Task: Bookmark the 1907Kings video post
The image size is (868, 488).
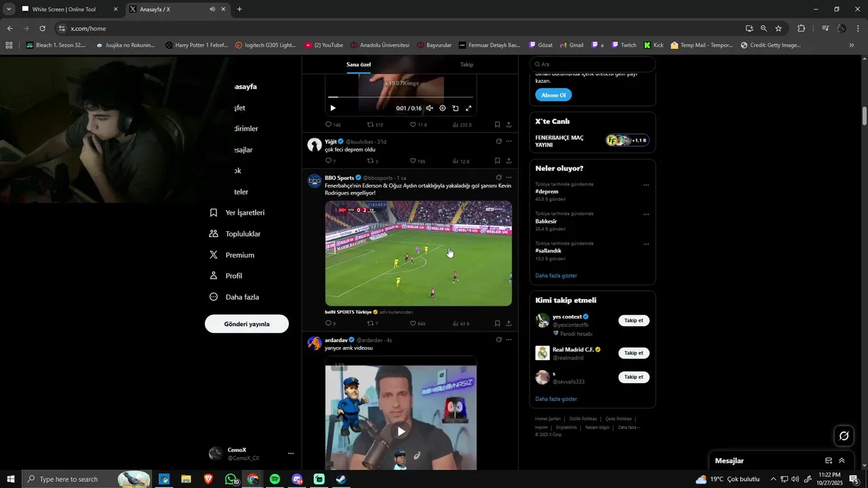Action: (x=497, y=125)
